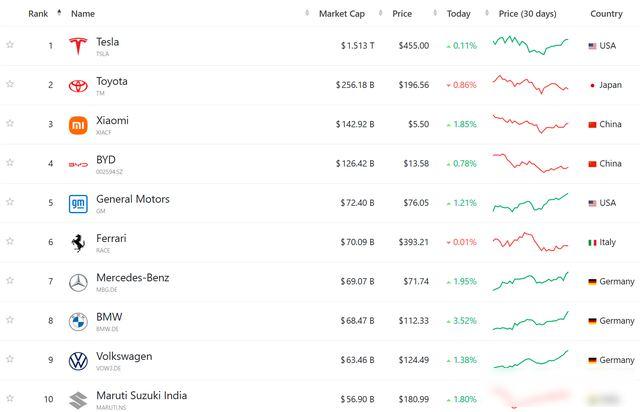This screenshot has height=412, width=640.
Task: Click the Tesla logo icon
Action: click(x=78, y=46)
